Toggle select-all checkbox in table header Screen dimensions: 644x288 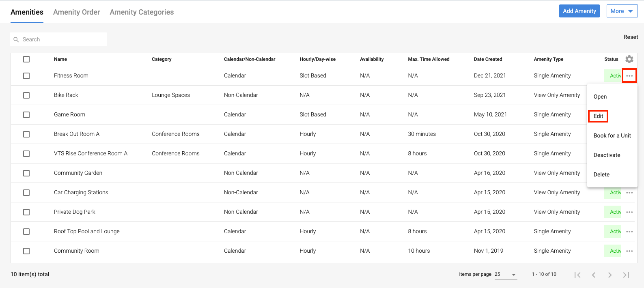pos(26,59)
